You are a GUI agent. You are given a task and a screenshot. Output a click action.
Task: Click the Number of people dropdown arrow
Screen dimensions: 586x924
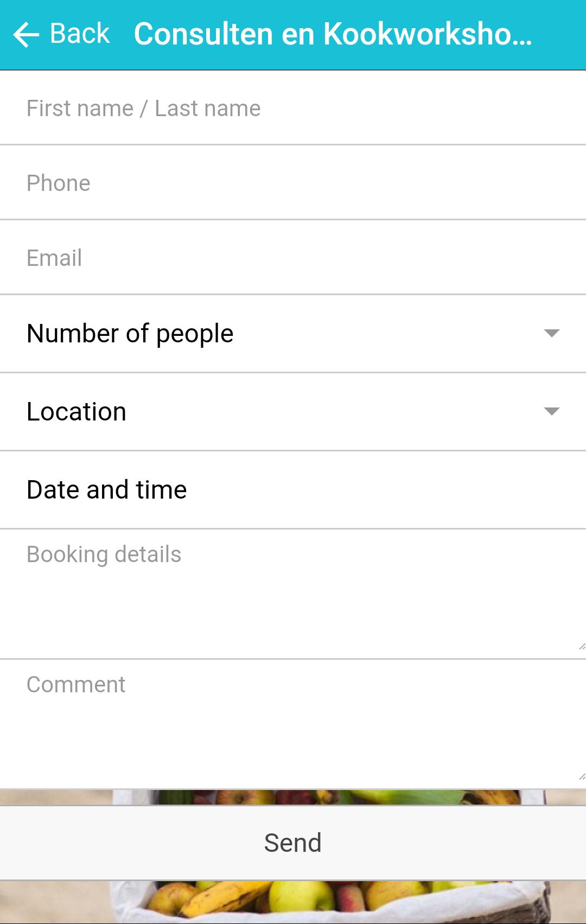pos(551,333)
